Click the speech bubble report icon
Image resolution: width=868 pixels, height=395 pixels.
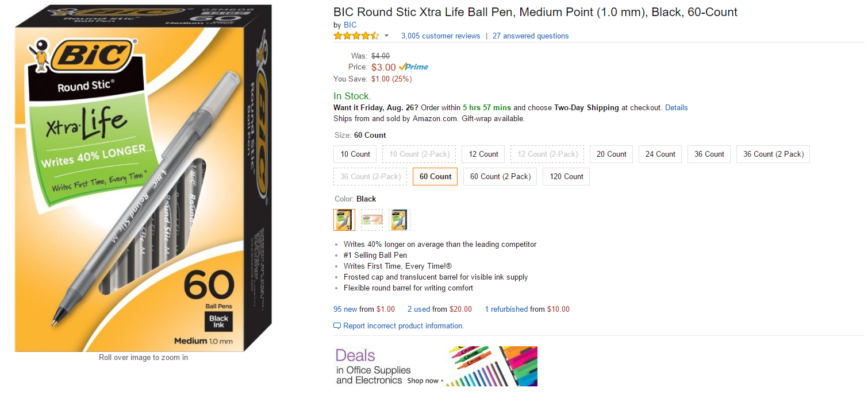click(x=337, y=326)
